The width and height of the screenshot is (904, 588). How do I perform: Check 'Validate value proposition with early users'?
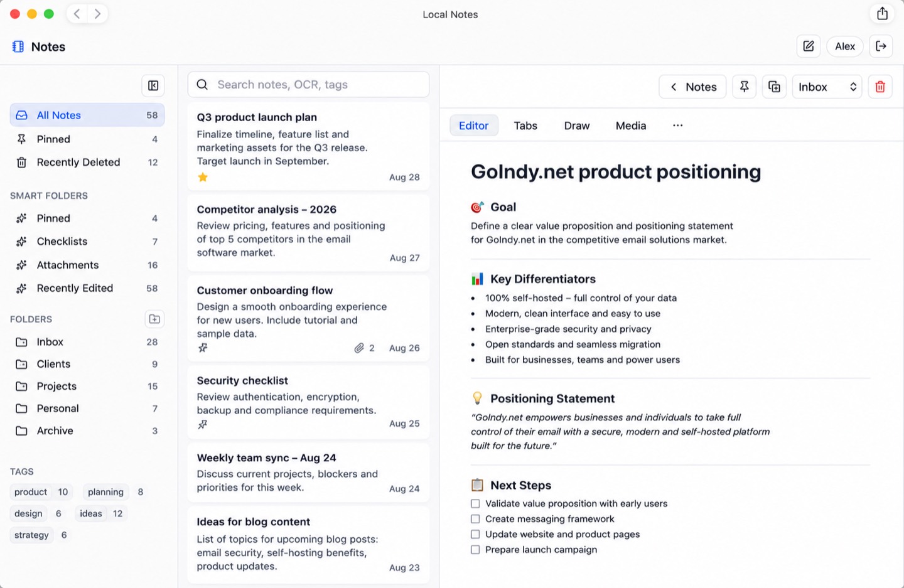475,503
